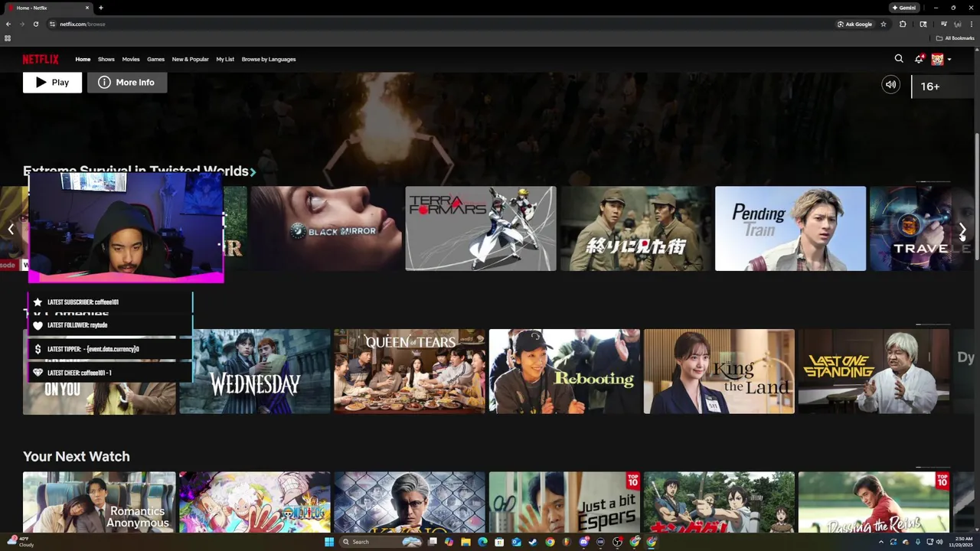Open Netflix search magnifier icon
This screenshot has width=980, height=551.
(899, 59)
